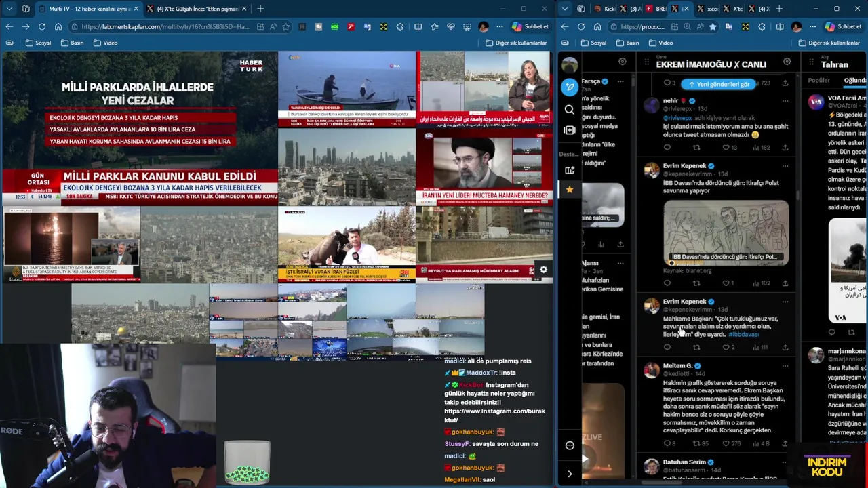Open EKREM İMAMOĞLU X CANLI column settings
This screenshot has width=868, height=488.
tap(787, 62)
